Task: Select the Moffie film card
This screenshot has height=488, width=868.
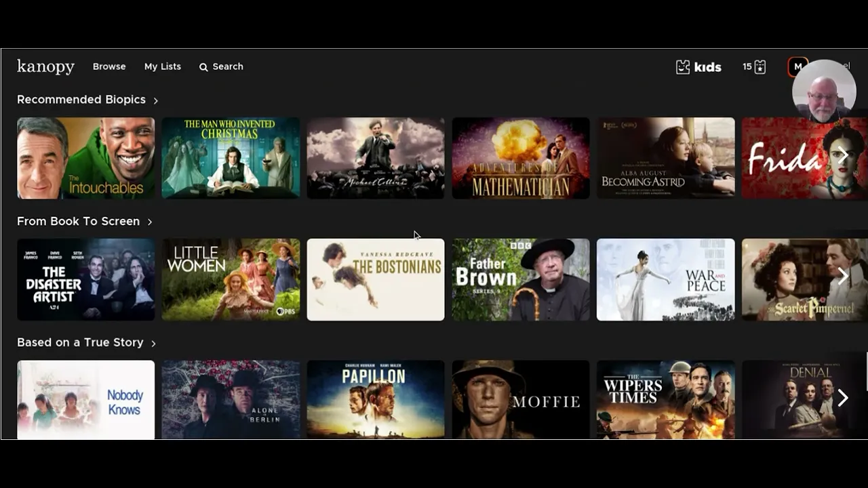Action: 521,400
